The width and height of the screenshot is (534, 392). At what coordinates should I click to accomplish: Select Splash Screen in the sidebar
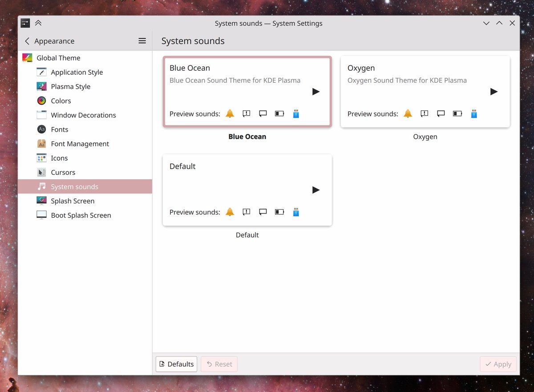[x=73, y=201]
